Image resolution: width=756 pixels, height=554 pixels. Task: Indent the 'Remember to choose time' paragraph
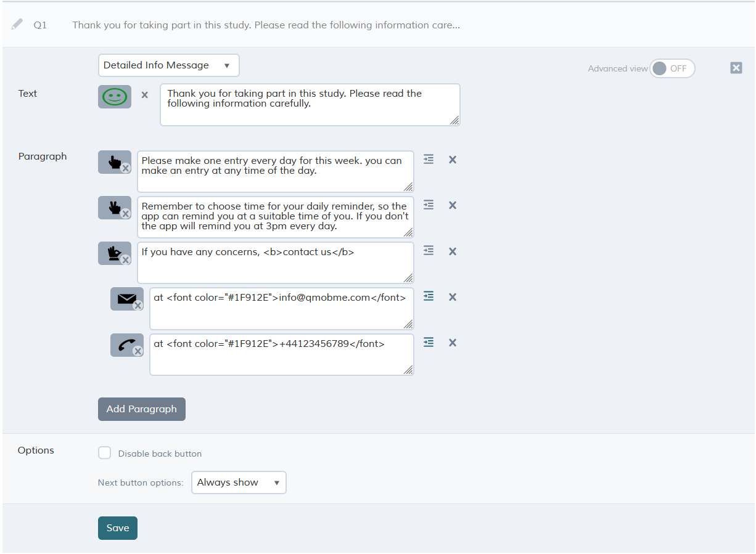429,205
